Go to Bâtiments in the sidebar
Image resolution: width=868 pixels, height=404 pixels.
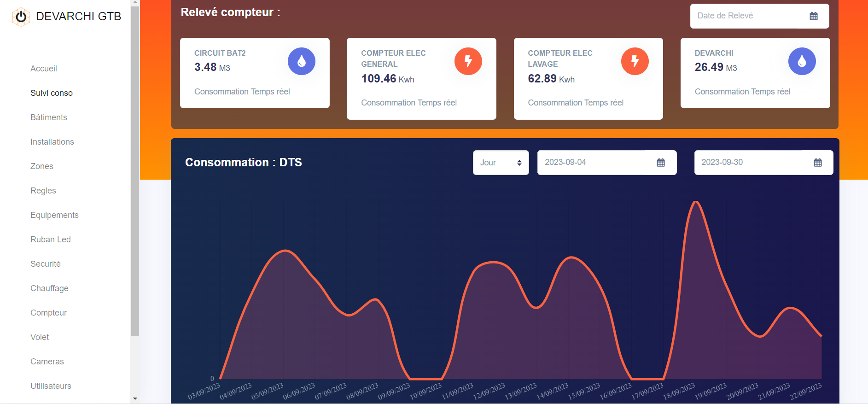(49, 117)
